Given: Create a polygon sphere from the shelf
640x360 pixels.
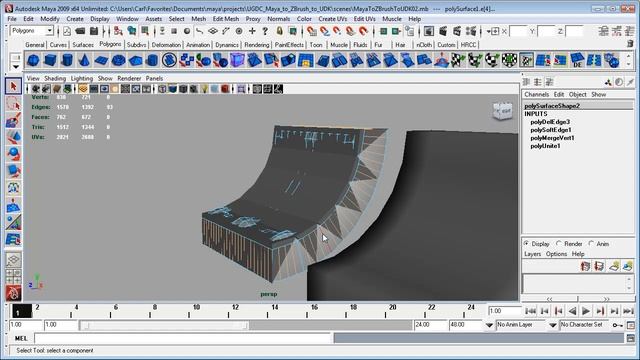Looking at the screenshot, I should (33, 60).
